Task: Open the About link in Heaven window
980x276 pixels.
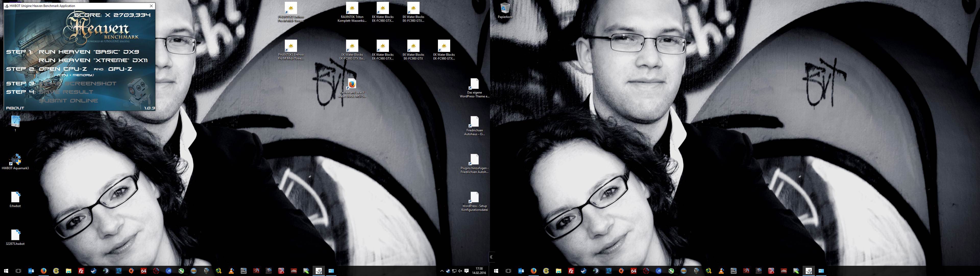Action: (x=15, y=108)
